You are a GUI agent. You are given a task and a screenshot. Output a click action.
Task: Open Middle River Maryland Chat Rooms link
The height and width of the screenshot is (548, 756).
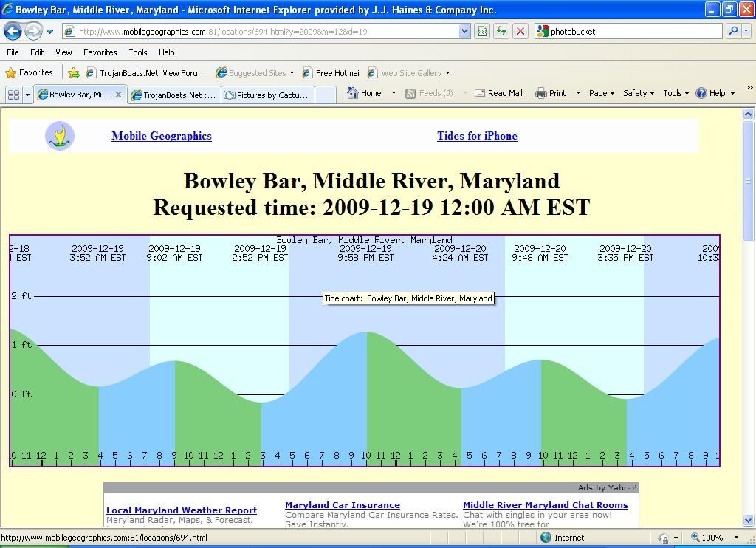(x=546, y=505)
